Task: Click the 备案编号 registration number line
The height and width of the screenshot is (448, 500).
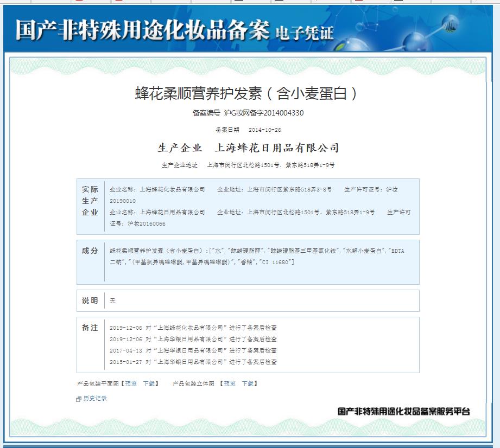Action: tap(248, 113)
